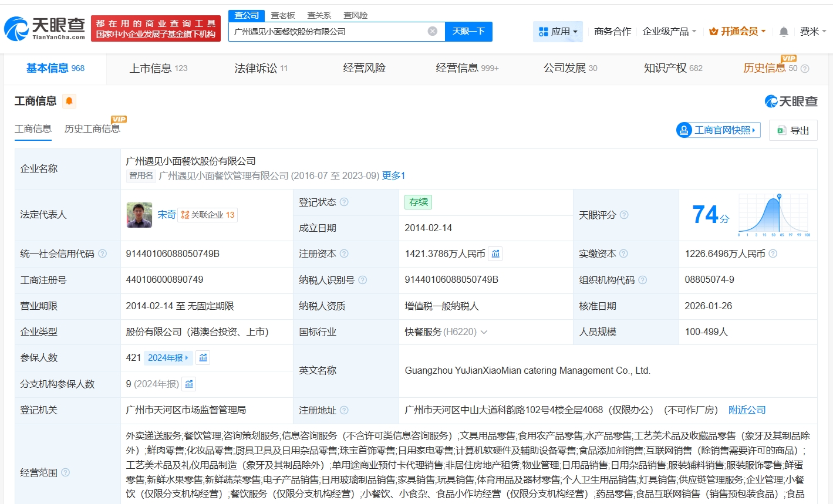The image size is (833, 504).
Task: Click help icon beside 纳税人识别号
Action: pos(362,280)
